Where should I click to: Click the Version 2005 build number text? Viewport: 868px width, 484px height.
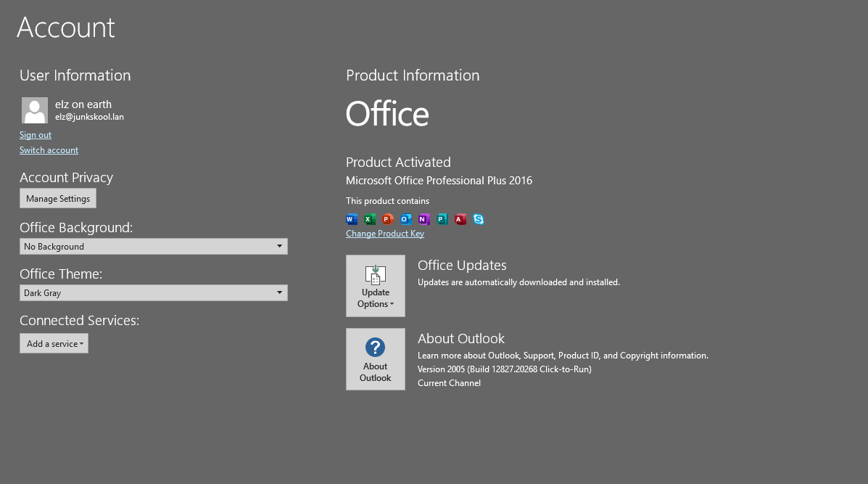click(x=504, y=369)
